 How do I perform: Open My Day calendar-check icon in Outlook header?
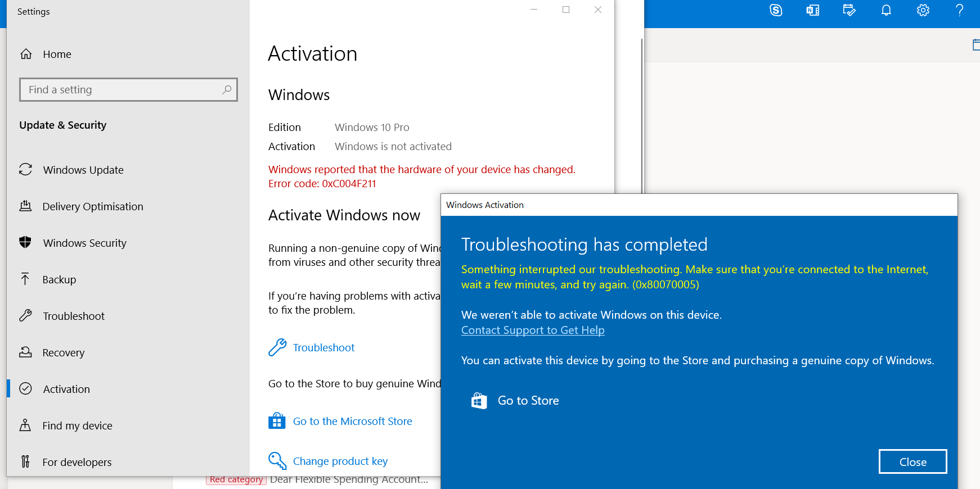click(x=849, y=10)
